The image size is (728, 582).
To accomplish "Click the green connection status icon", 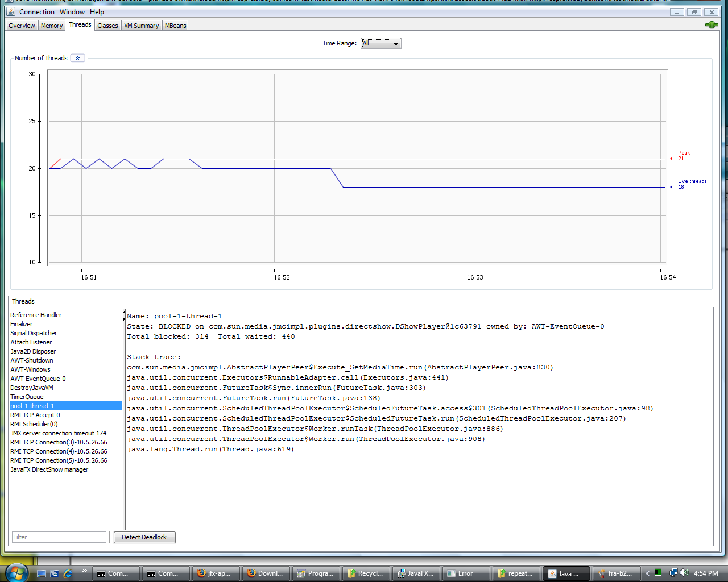I will click(x=711, y=25).
